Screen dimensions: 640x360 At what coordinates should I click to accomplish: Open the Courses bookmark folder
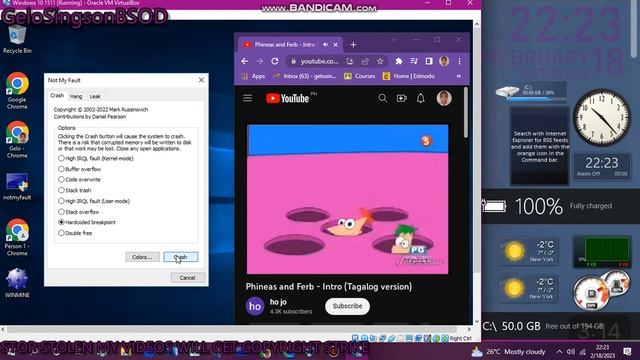point(360,76)
